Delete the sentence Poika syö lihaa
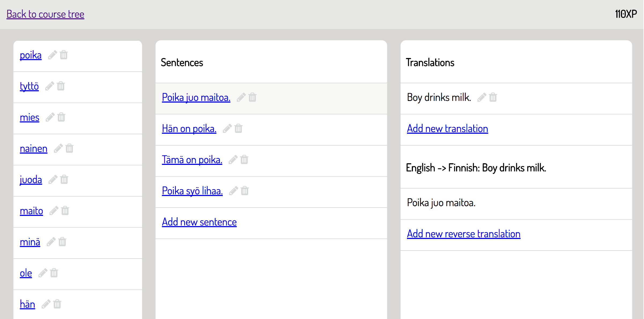 pos(245,191)
